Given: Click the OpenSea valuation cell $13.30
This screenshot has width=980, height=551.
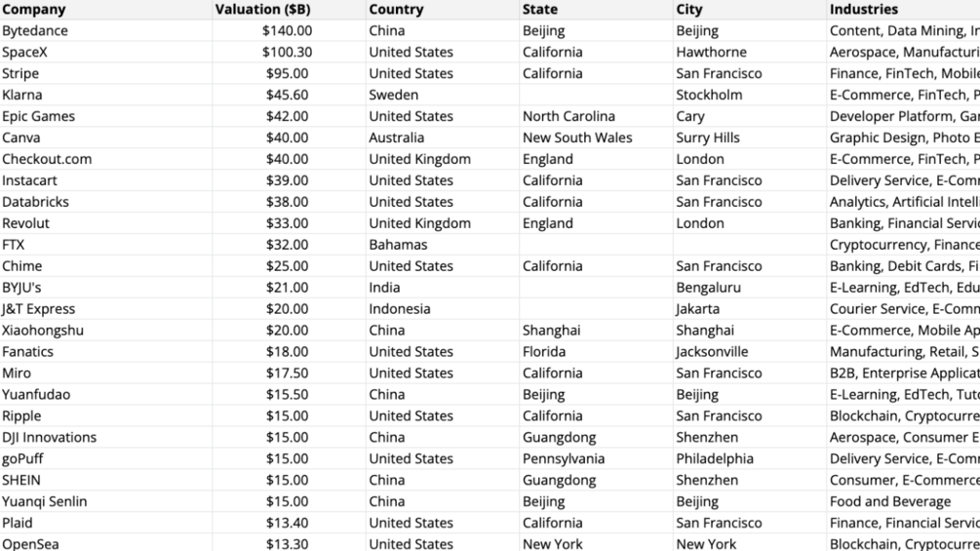Looking at the screenshot, I should pos(289,543).
